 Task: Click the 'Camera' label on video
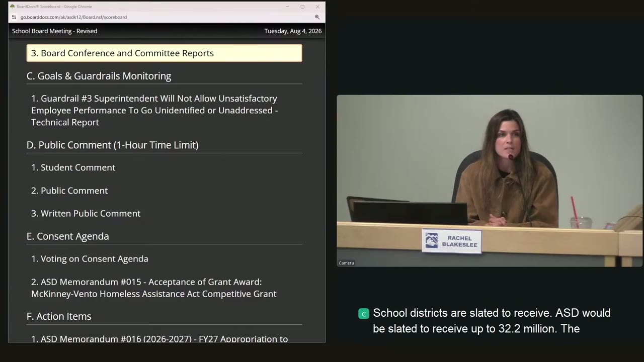[346, 263]
